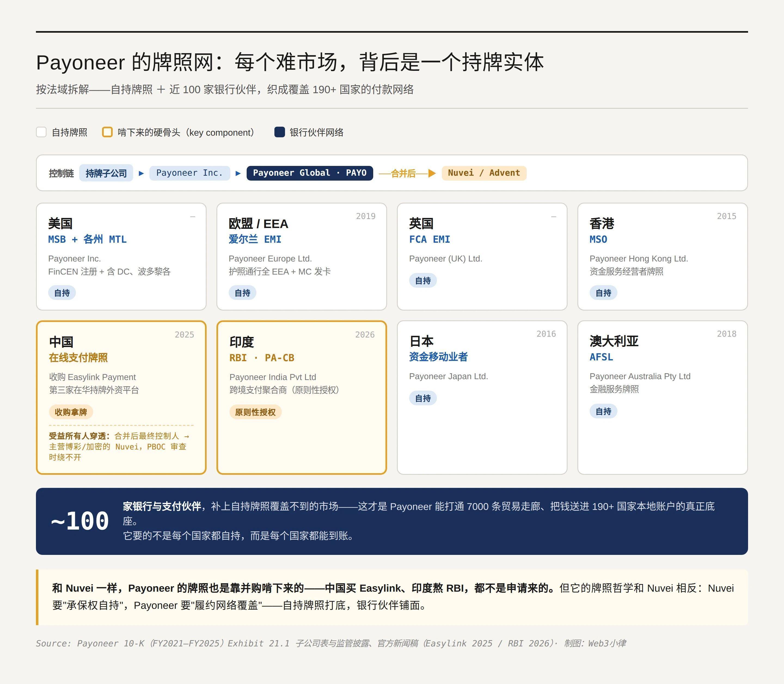
Task: Open the 澳大利亚 card title
Action: point(614,341)
